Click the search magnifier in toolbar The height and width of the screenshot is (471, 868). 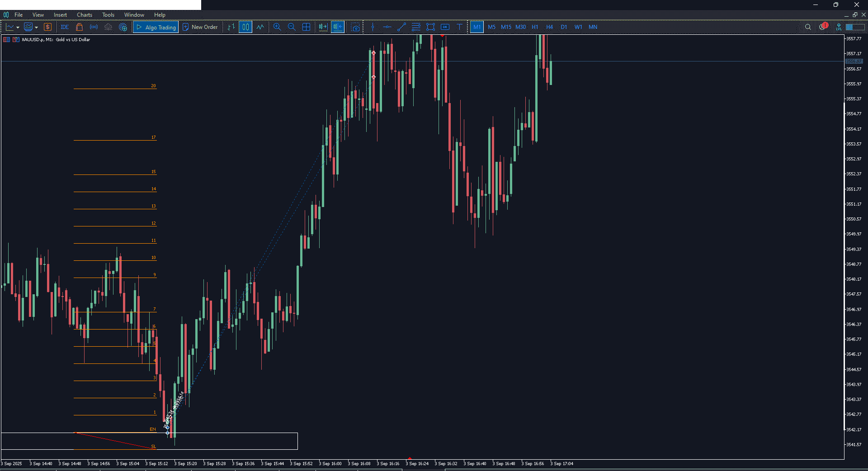808,27
